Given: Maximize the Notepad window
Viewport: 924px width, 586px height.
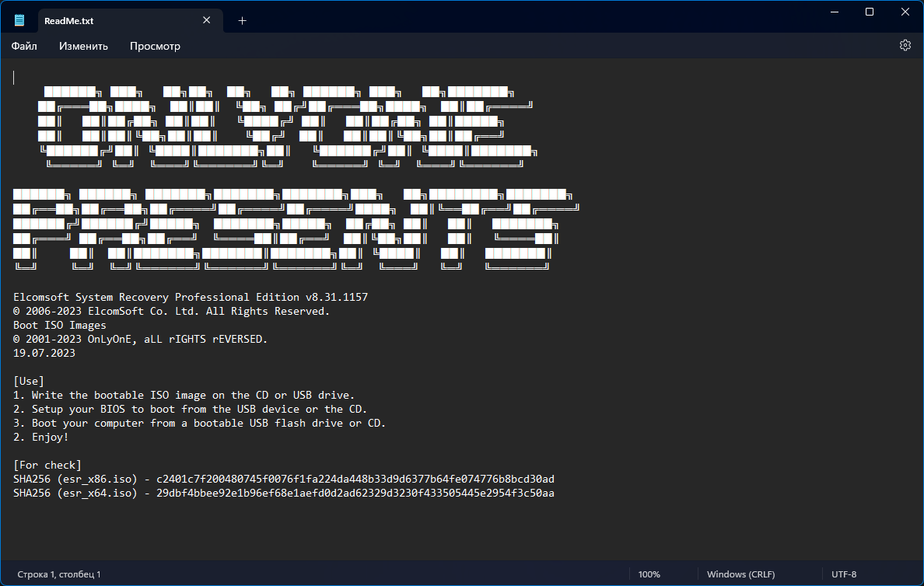Looking at the screenshot, I should [x=870, y=12].
